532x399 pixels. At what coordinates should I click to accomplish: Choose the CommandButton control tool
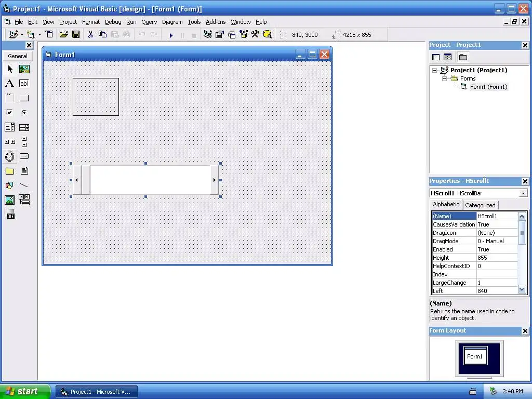click(24, 98)
